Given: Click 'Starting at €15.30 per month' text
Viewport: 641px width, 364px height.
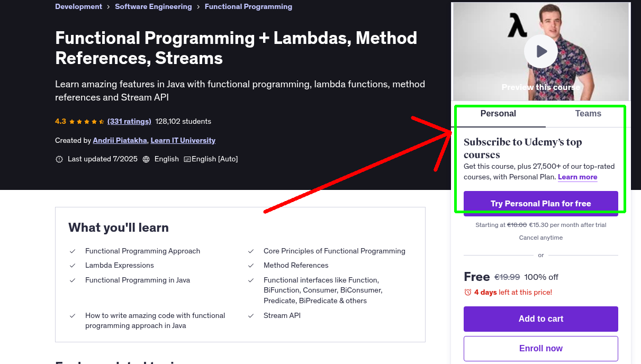Looking at the screenshot, I should click(x=541, y=225).
